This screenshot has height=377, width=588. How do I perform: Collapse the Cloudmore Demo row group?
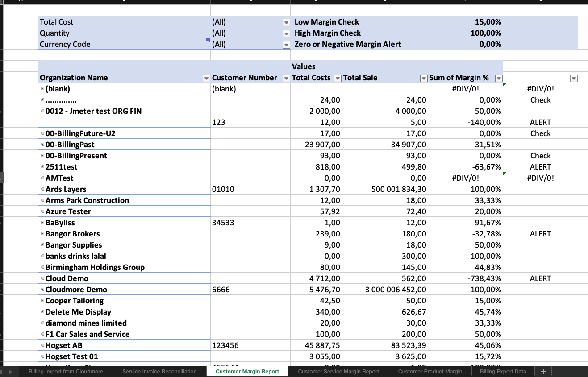(42, 290)
